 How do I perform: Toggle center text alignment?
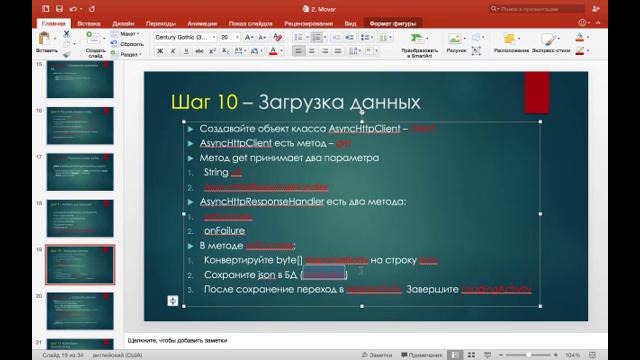312,51
